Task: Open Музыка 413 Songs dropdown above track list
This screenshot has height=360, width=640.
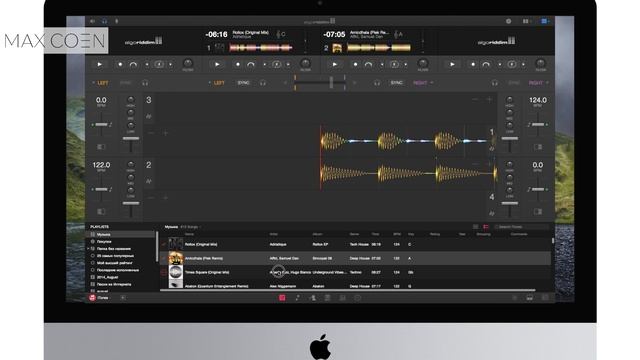Action: pos(183,227)
